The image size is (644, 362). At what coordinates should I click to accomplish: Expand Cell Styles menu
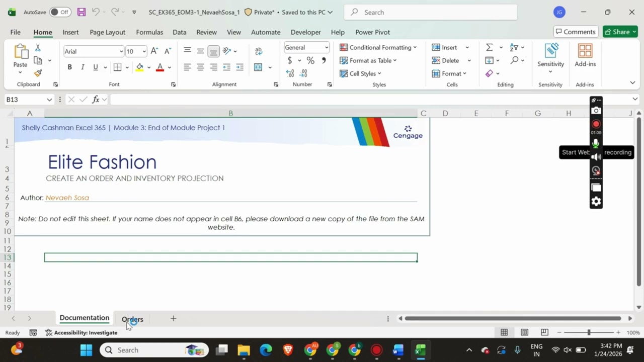pyautogui.click(x=360, y=73)
